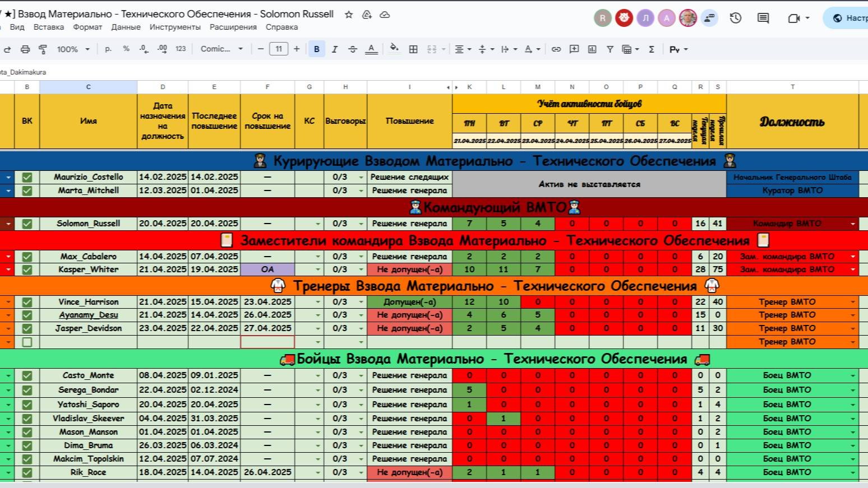Open the Данные menu
868x488 pixels.
126,27
